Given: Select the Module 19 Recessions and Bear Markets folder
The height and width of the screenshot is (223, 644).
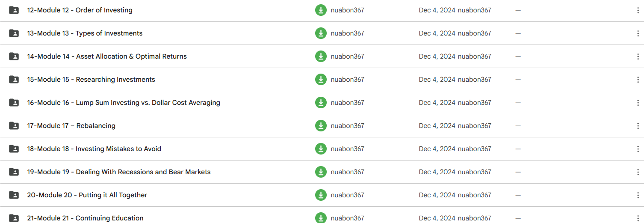Looking at the screenshot, I should [118, 172].
